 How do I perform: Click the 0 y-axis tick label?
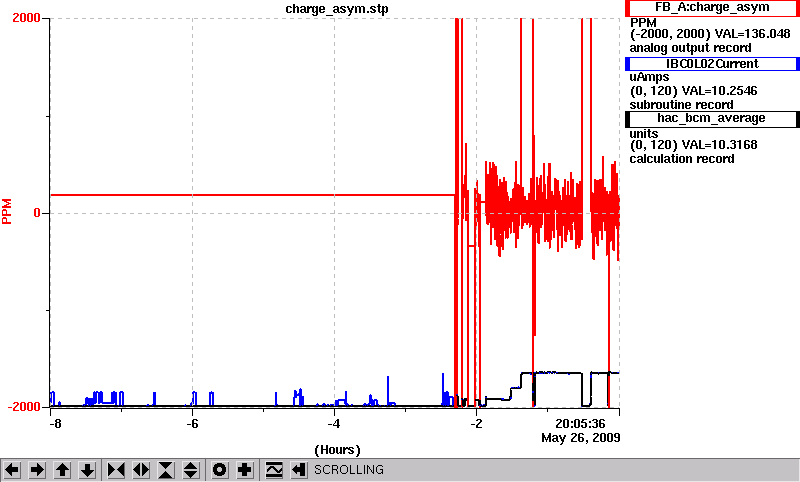[x=37, y=213]
